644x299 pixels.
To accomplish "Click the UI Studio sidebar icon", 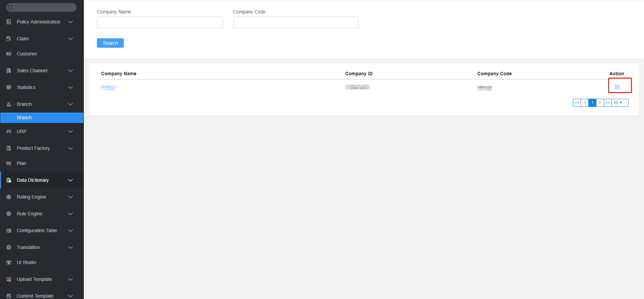I will click(9, 262).
